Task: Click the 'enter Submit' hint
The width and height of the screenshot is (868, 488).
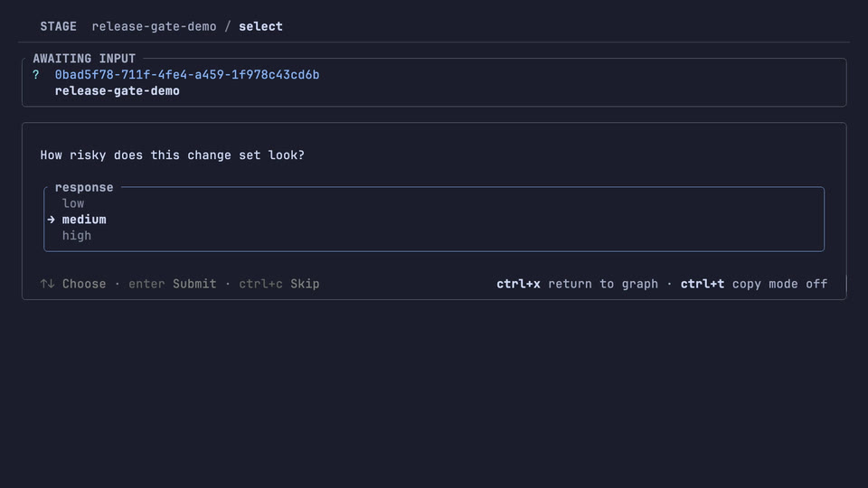Action: click(172, 284)
